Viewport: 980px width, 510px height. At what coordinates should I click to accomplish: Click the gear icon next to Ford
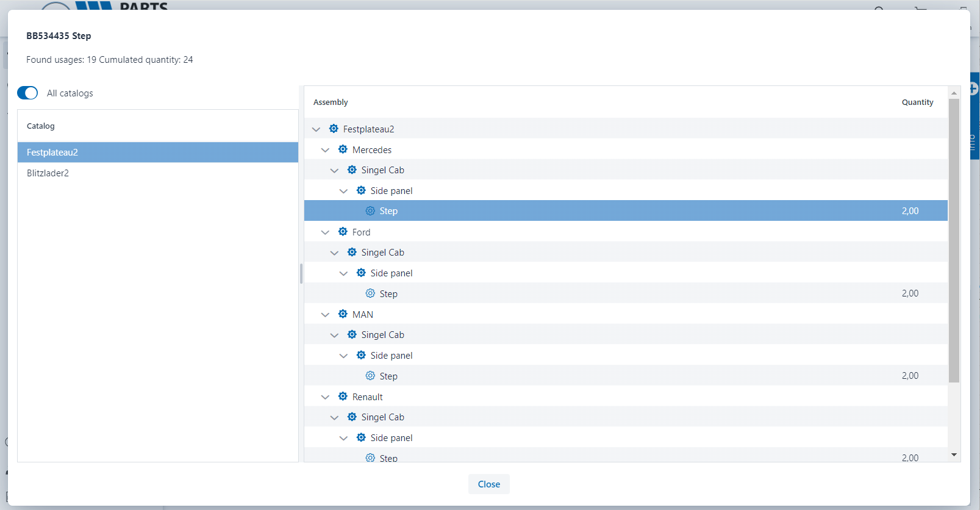coord(343,232)
